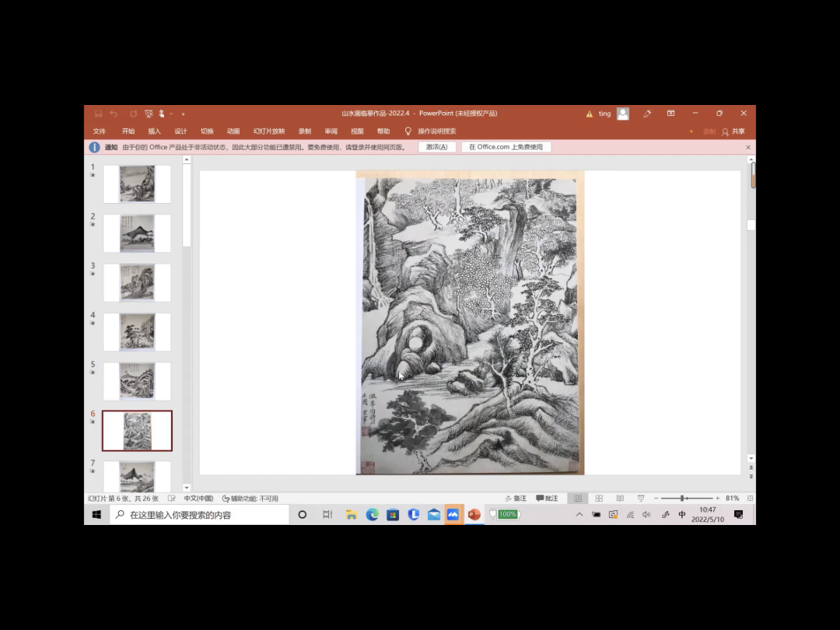Click the Redo icon in quick access toolbar
840x630 pixels.
134,114
